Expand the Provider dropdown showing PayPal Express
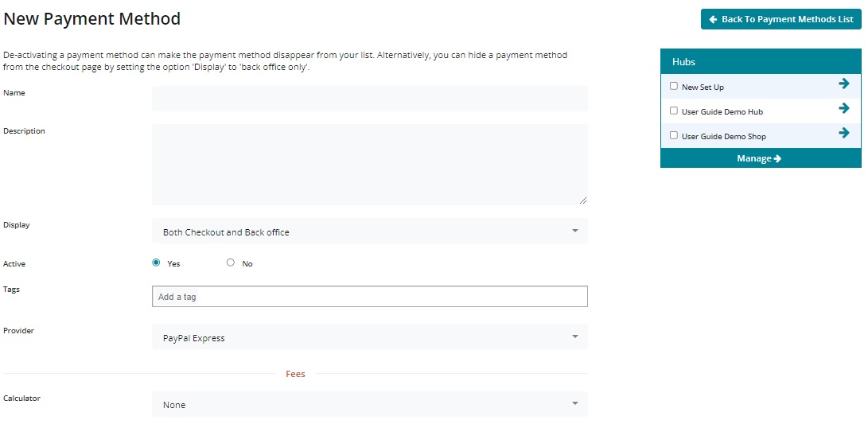The width and height of the screenshot is (868, 424). tap(369, 337)
